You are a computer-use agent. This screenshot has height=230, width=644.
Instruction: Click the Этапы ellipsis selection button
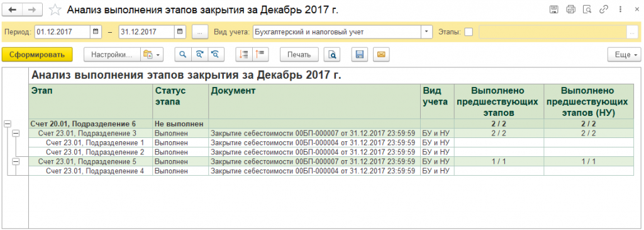pyautogui.click(x=633, y=32)
